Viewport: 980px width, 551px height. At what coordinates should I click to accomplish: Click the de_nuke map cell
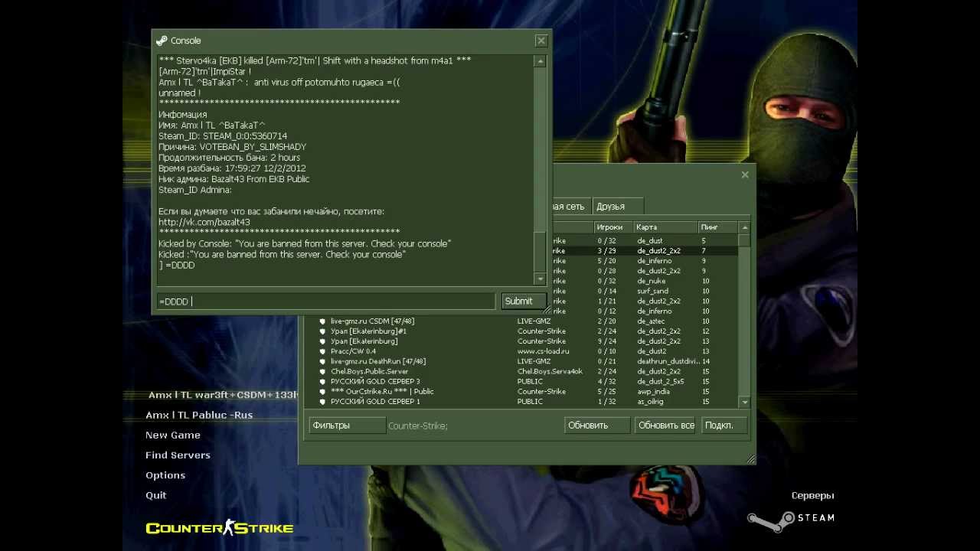(x=651, y=281)
